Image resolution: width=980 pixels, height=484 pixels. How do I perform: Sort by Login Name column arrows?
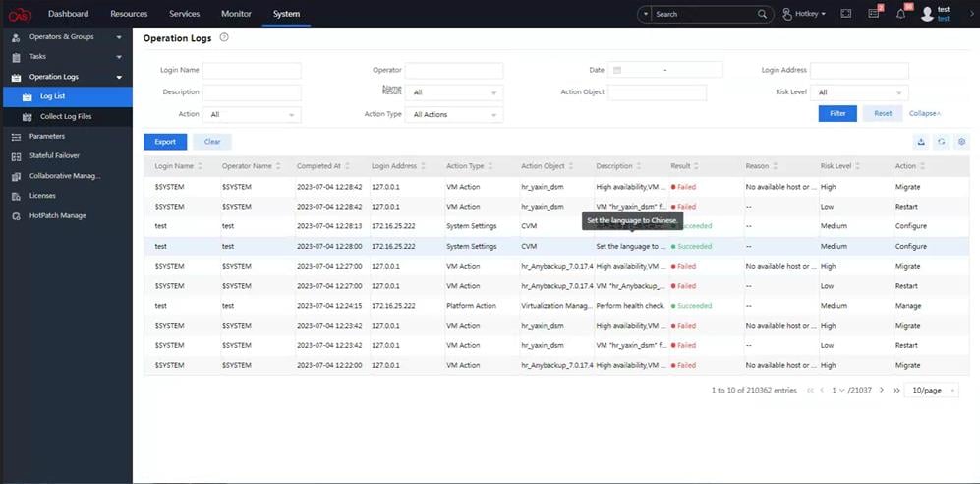click(200, 166)
